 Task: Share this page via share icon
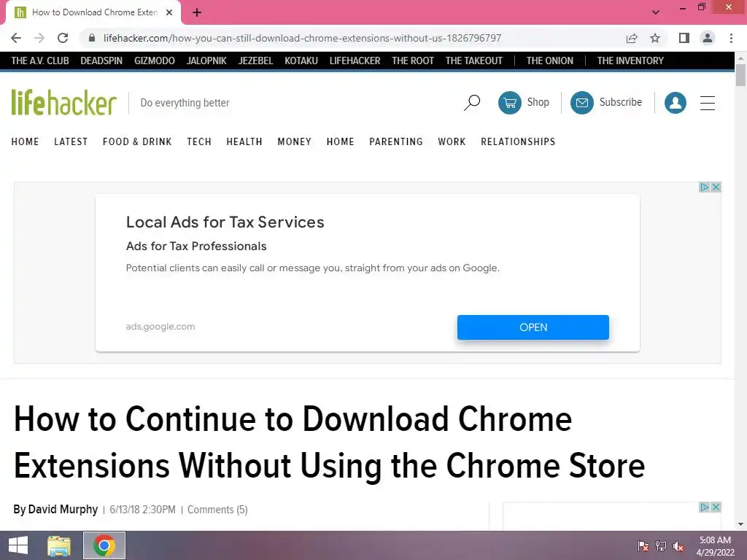coord(632,38)
